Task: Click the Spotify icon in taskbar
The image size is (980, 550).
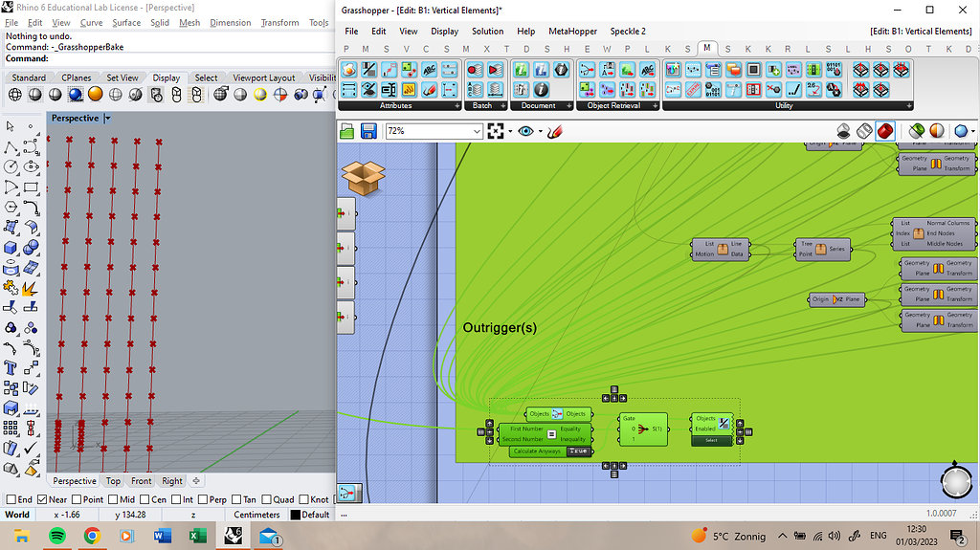Action: click(56, 537)
